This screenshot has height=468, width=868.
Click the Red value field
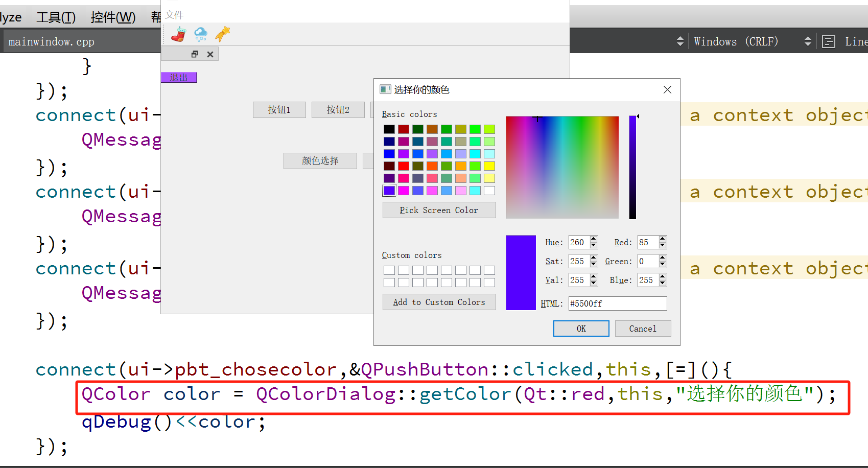[648, 242]
